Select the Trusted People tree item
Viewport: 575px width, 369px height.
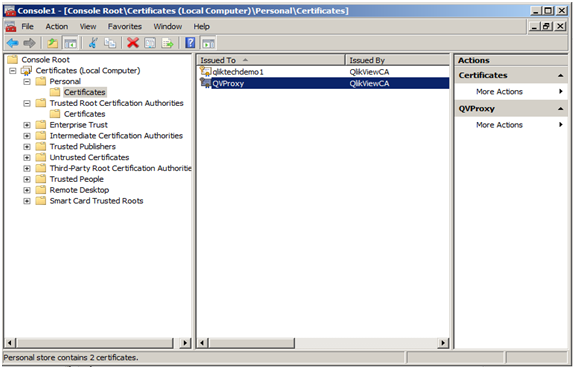[x=76, y=179]
